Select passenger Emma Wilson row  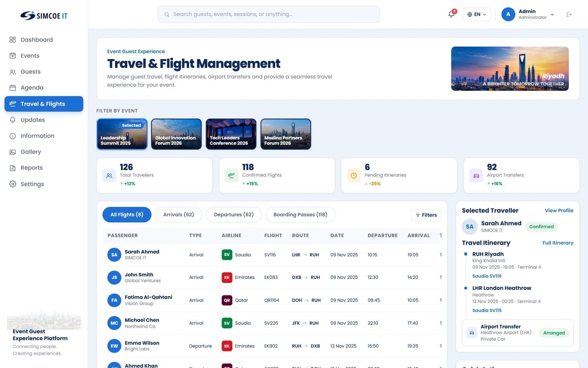272,346
